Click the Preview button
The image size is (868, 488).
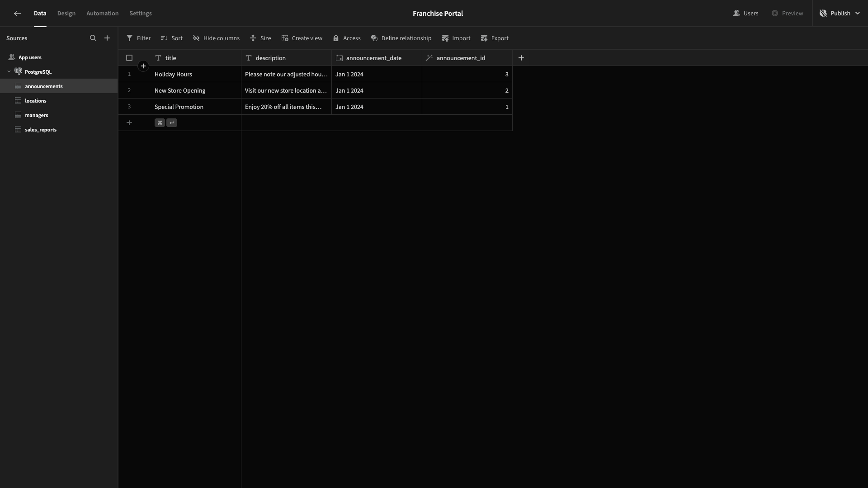[787, 14]
